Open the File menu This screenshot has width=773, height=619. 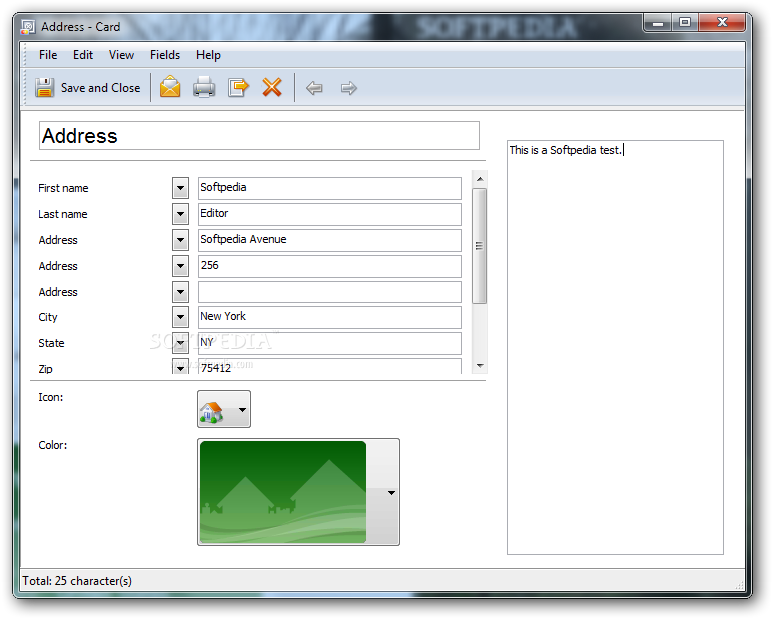(48, 55)
